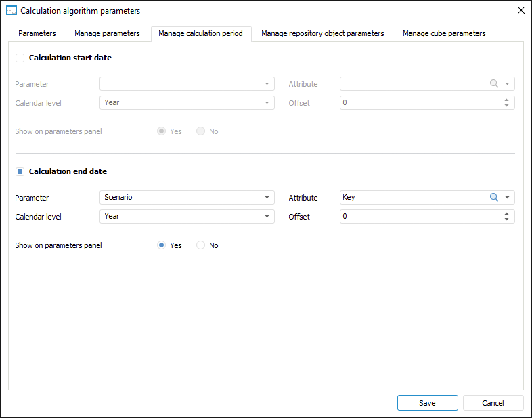Decrease the end date Offset with down arrow
The image size is (532, 418).
(x=506, y=220)
